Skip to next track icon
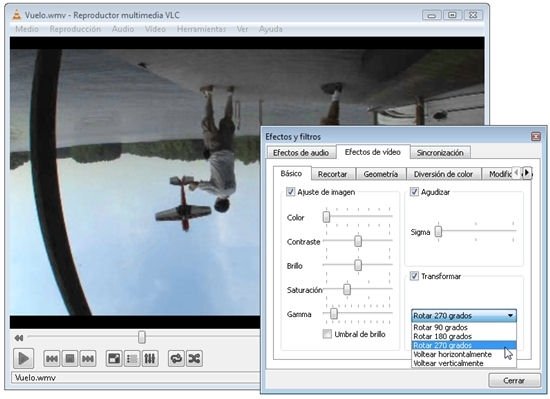 [88, 359]
